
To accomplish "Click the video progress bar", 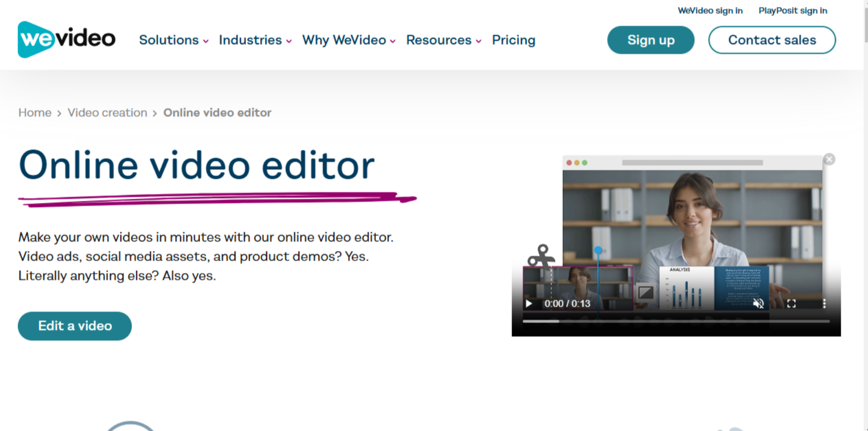I will (676, 321).
